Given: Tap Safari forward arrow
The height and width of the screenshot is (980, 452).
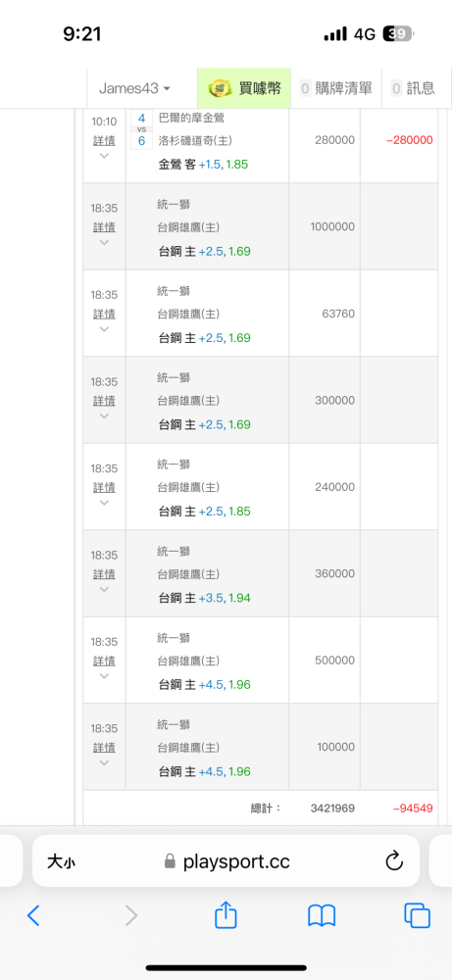Looking at the screenshot, I should 130,915.
